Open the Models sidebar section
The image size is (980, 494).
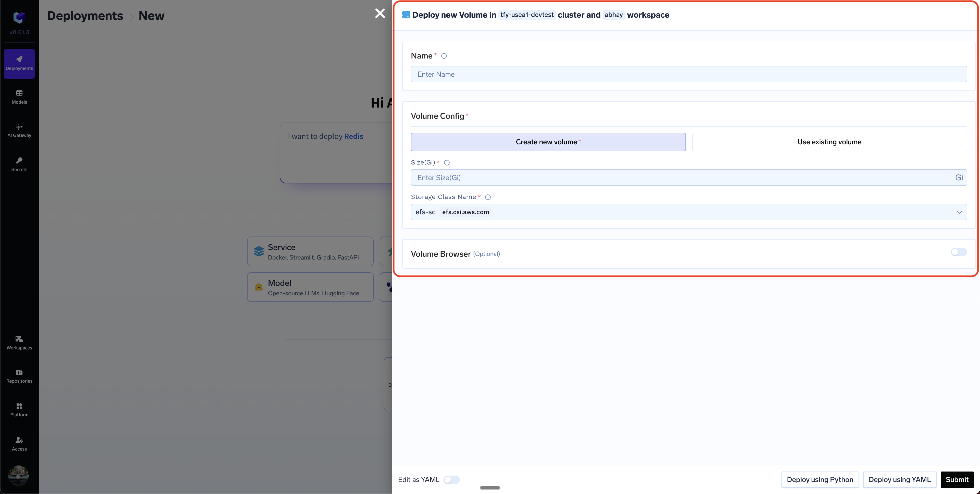click(x=19, y=97)
